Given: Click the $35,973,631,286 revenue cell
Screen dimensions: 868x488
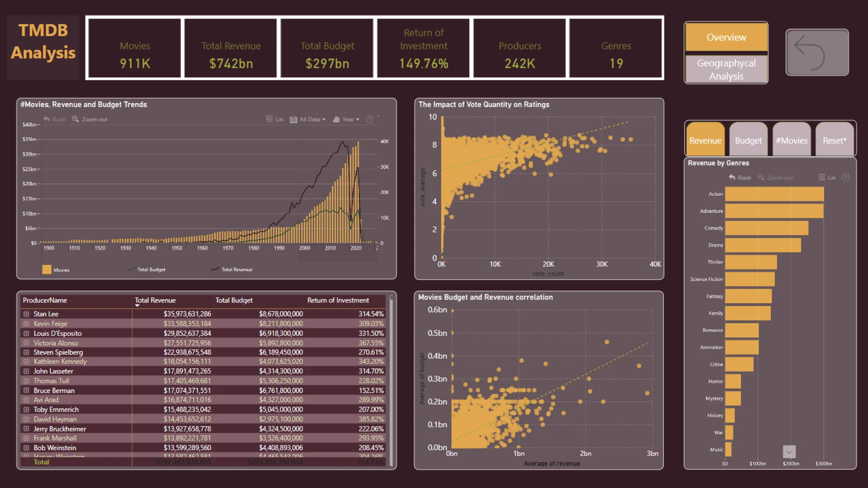Looking at the screenshot, I should (187, 314).
